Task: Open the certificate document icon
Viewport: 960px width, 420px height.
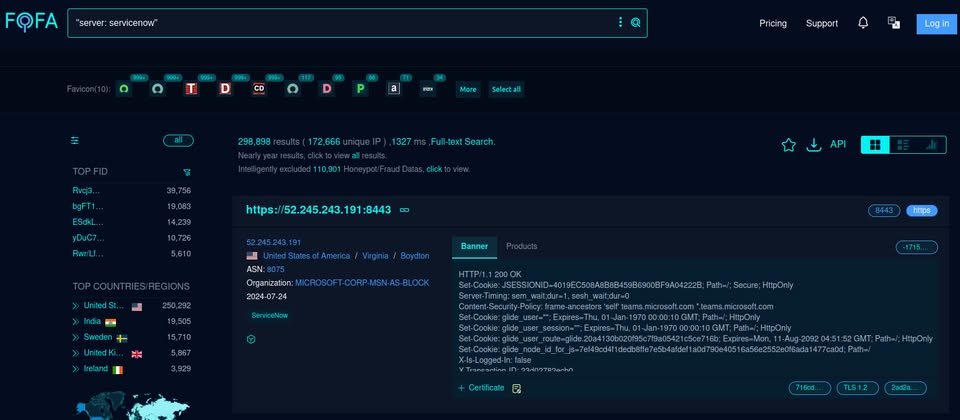Action: (516, 388)
